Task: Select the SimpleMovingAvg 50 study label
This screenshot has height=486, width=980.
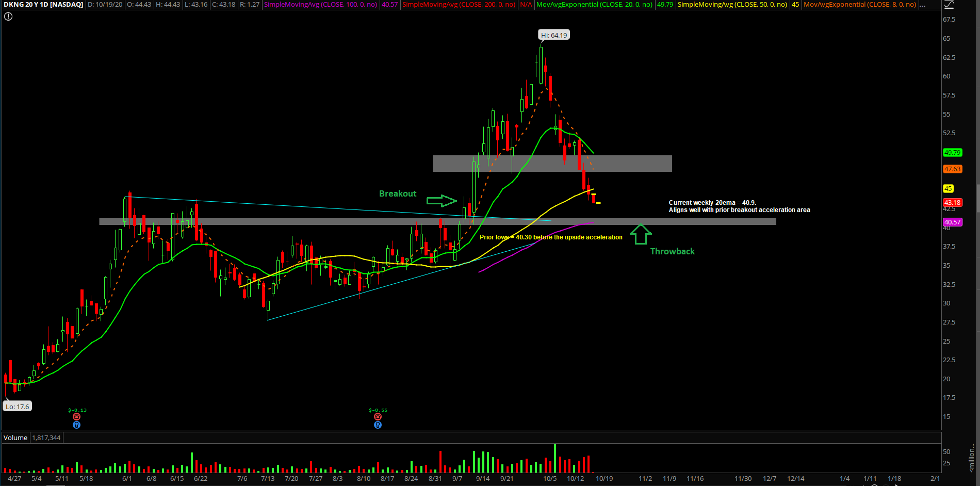Action: click(732, 5)
